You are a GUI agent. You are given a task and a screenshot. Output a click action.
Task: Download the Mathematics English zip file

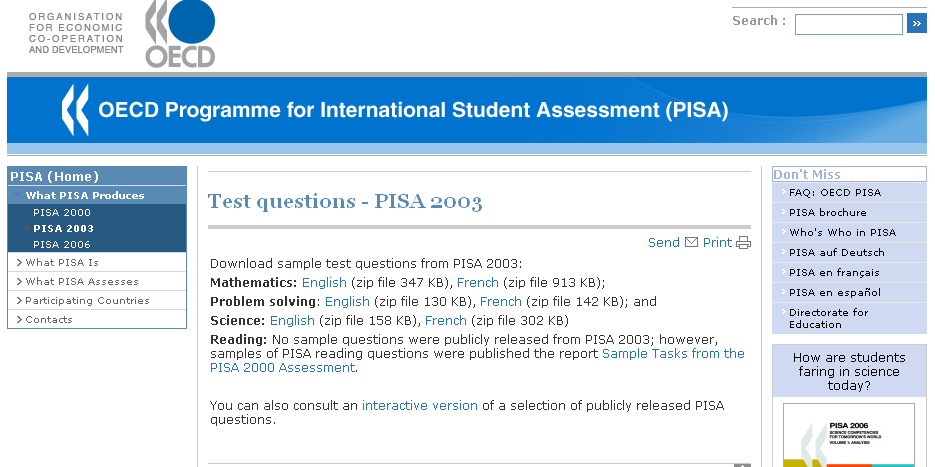pos(324,283)
